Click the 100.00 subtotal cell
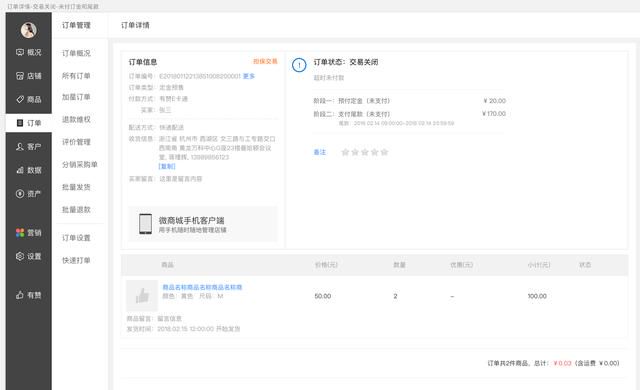 pos(537,296)
